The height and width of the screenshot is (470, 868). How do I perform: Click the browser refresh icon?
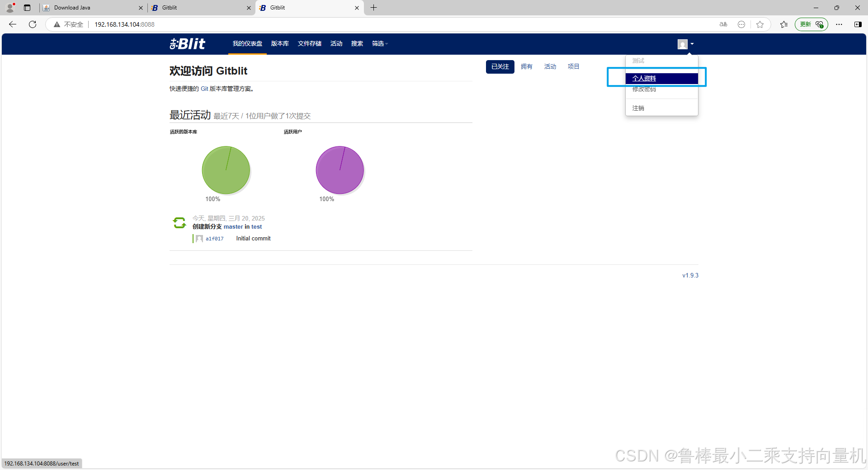(32, 24)
